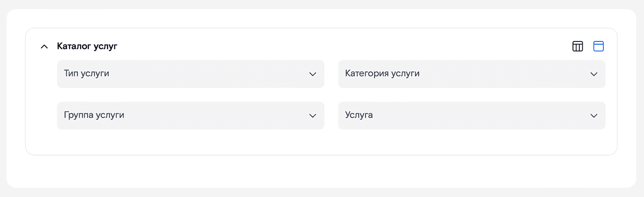
Task: Collapse the Каталог услуг section chevron
Action: [x=44, y=46]
